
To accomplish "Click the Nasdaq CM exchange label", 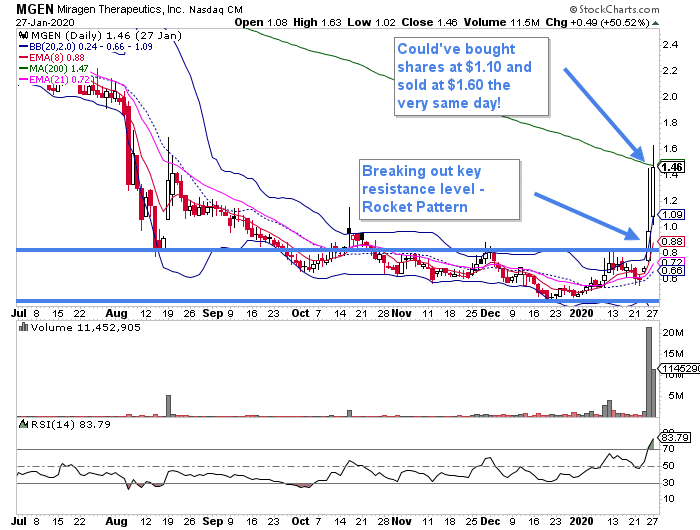I will tap(216, 9).
